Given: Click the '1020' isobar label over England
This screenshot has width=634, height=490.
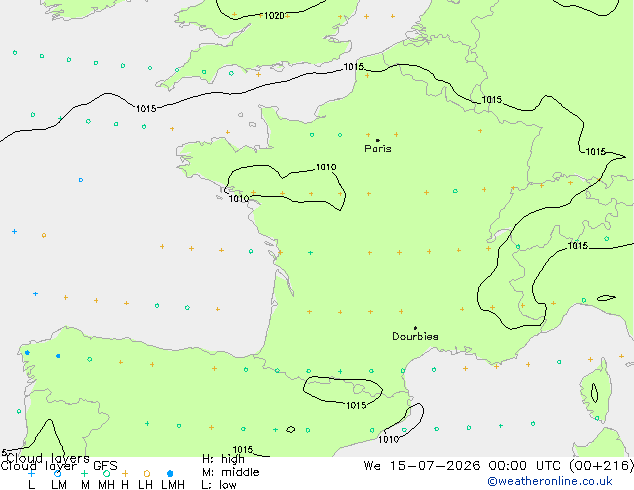Looking at the screenshot, I should coord(274,16).
